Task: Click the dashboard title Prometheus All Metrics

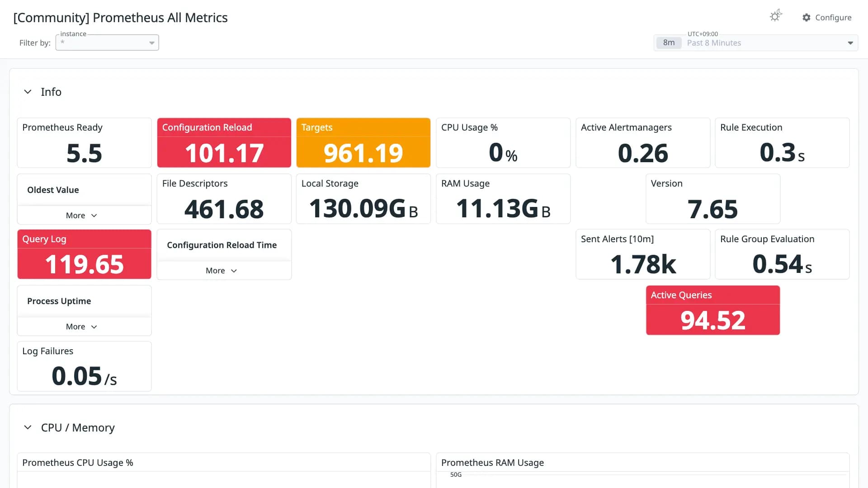Action: click(x=120, y=18)
